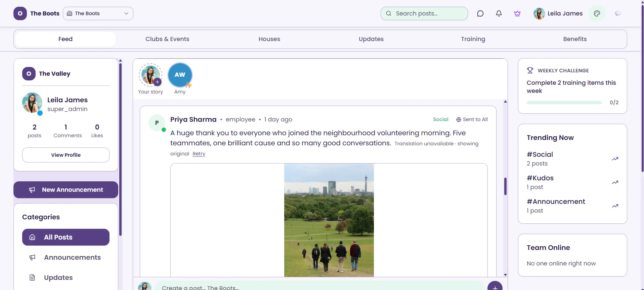The height and width of the screenshot is (290, 644).
Task: Switch to the Feed tab
Action: (x=66, y=39)
